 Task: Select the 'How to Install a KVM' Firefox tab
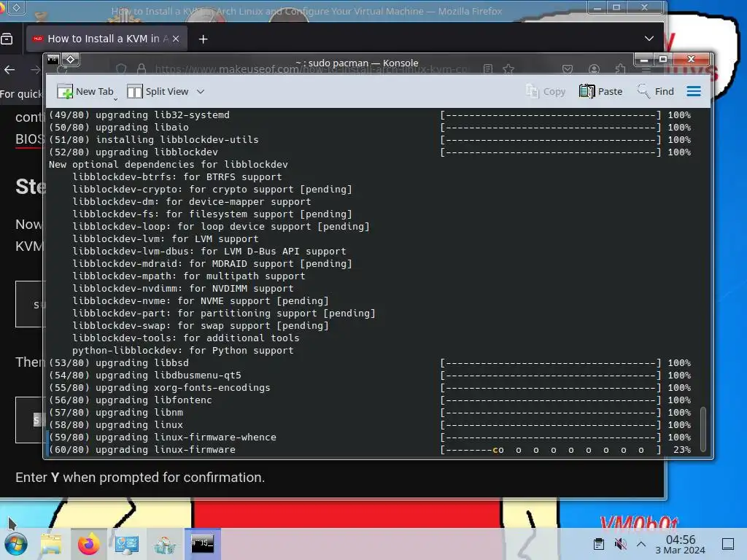click(105, 39)
